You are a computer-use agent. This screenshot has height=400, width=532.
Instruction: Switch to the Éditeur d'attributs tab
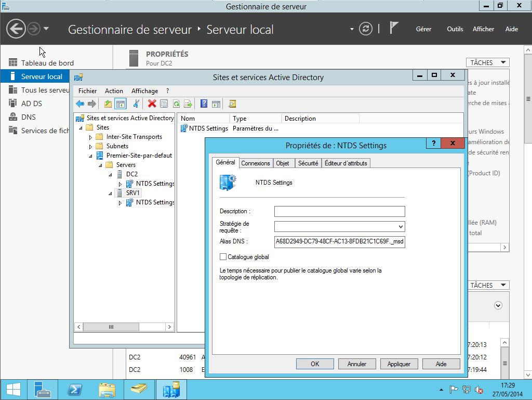pyautogui.click(x=345, y=163)
